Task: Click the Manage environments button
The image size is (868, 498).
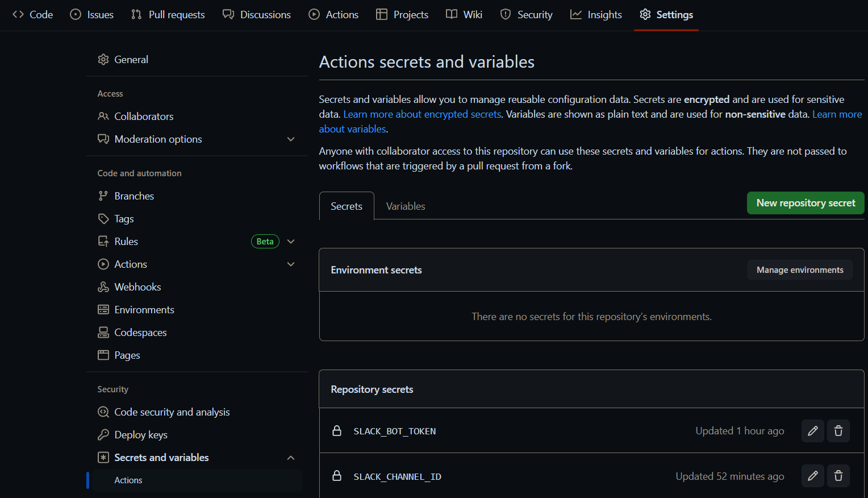Action: point(800,270)
